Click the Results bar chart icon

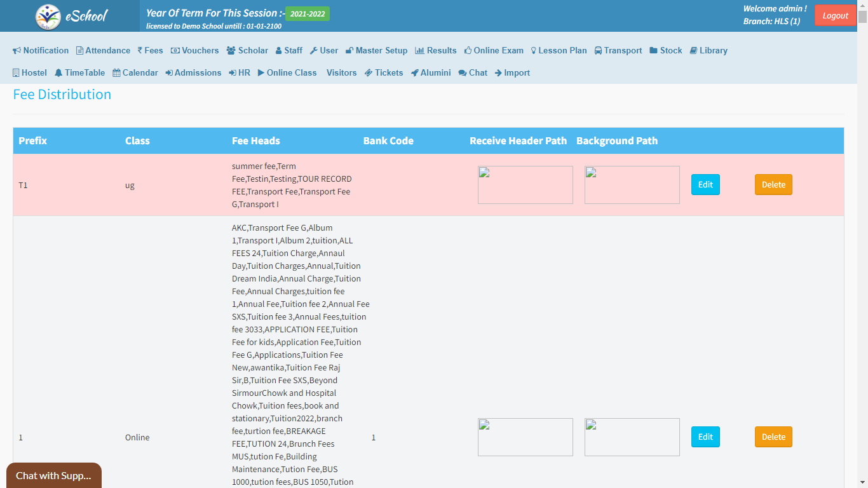pyautogui.click(x=419, y=51)
